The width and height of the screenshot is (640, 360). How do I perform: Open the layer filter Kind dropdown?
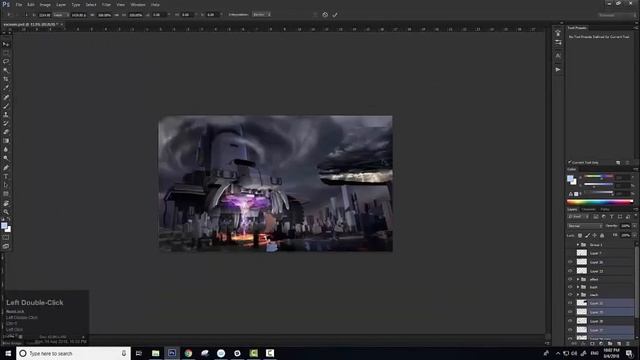(x=578, y=217)
